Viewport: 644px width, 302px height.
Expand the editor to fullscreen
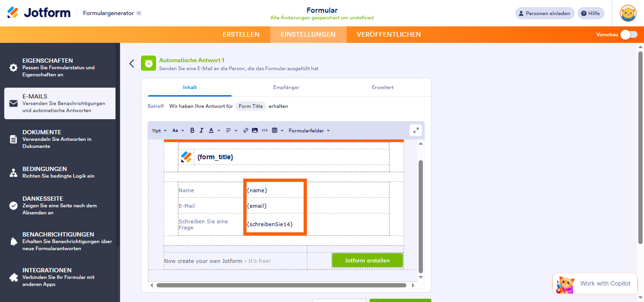(415, 131)
